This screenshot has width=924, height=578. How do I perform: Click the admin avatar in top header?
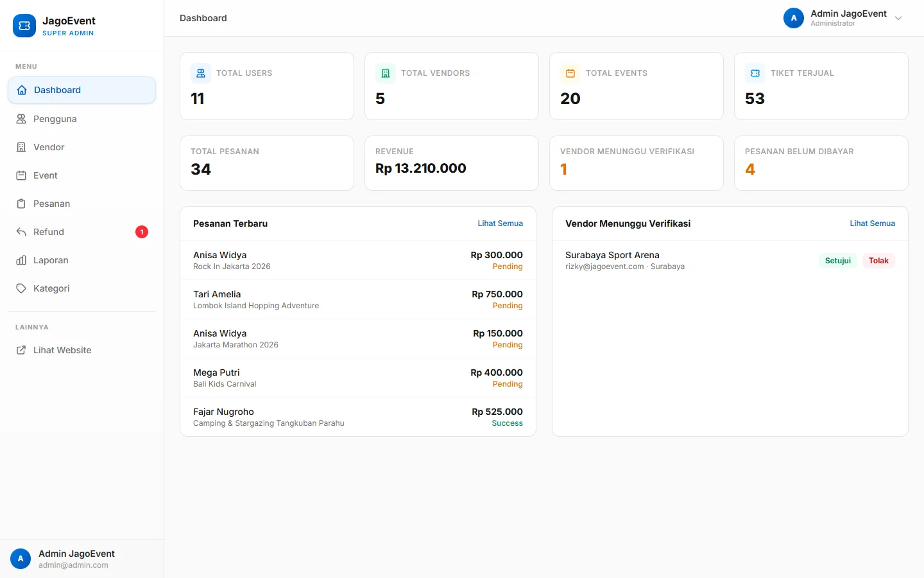pos(794,18)
